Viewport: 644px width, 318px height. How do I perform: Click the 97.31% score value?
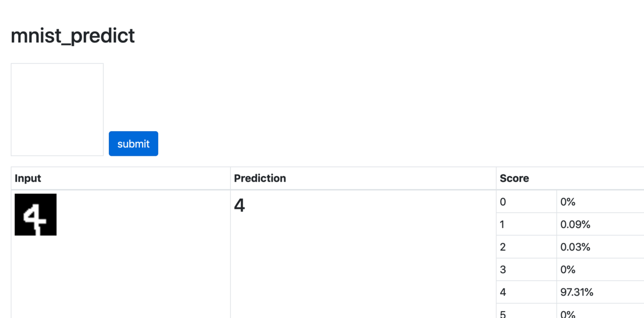point(577,292)
